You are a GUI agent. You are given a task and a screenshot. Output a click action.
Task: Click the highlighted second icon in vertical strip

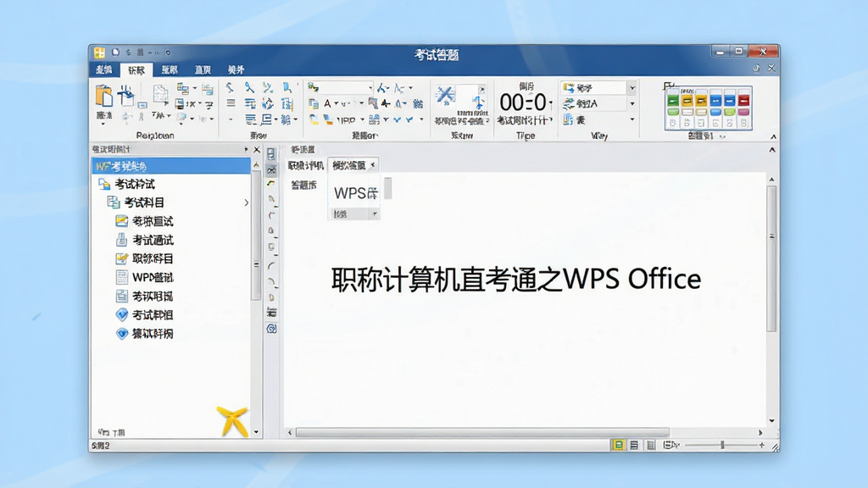(x=271, y=169)
